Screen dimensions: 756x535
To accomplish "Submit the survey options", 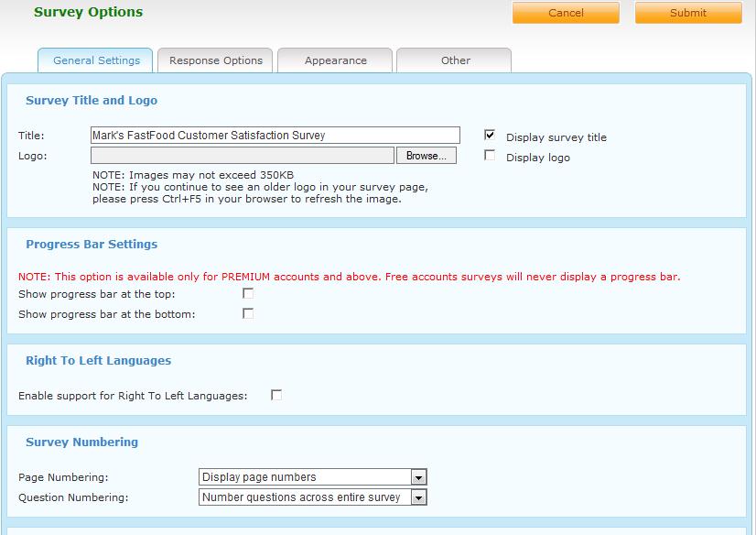I will 688,13.
